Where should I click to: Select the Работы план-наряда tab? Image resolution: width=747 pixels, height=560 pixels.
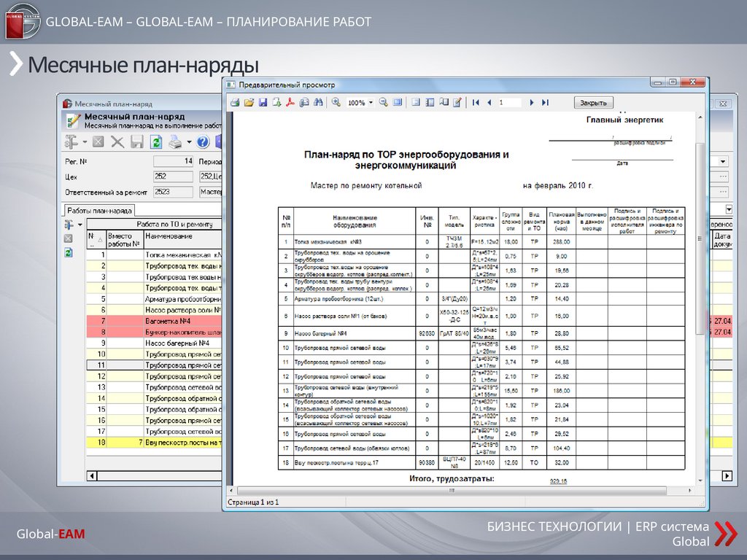pyautogui.click(x=99, y=211)
